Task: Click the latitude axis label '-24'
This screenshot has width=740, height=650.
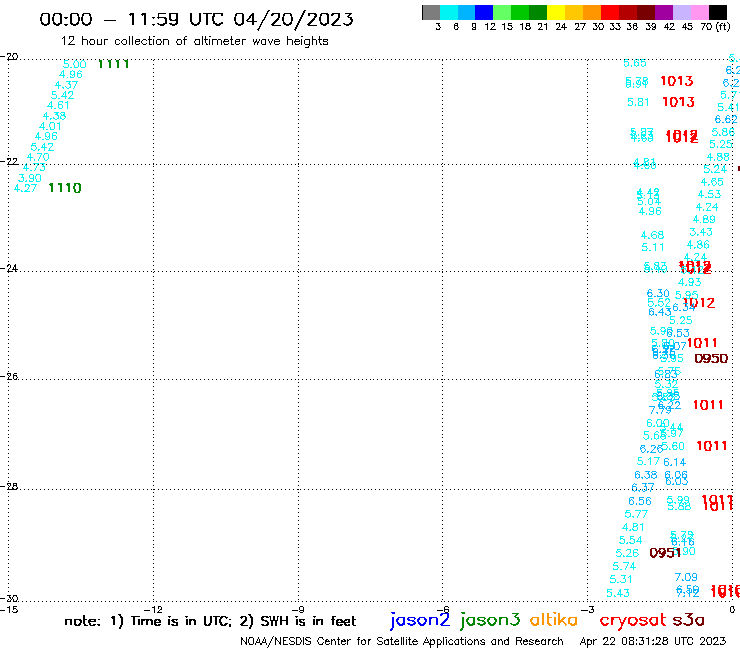Action: (x=9, y=268)
